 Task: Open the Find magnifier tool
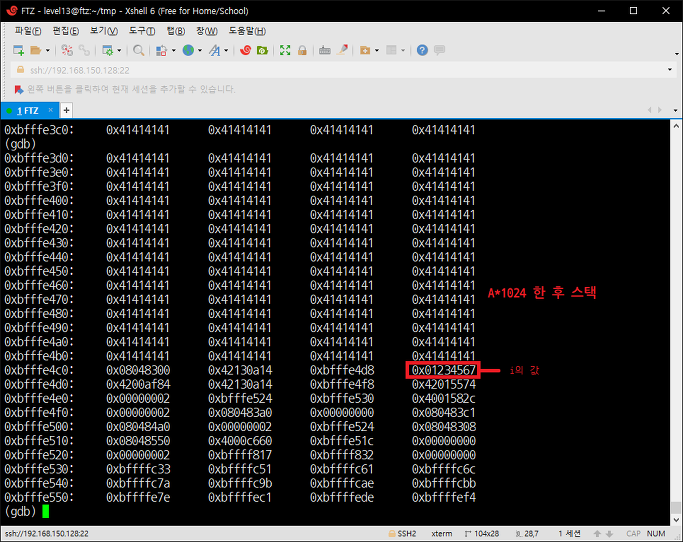[139, 51]
